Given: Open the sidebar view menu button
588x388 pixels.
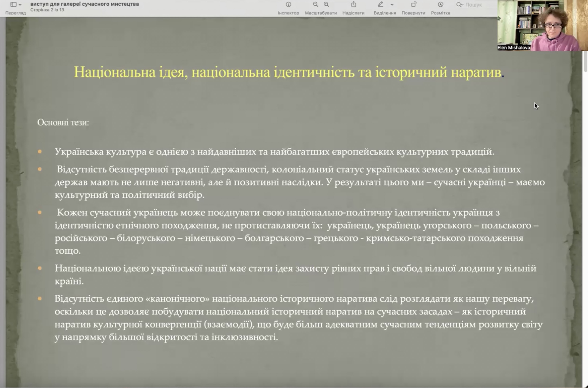Looking at the screenshot, I should pos(13,4).
